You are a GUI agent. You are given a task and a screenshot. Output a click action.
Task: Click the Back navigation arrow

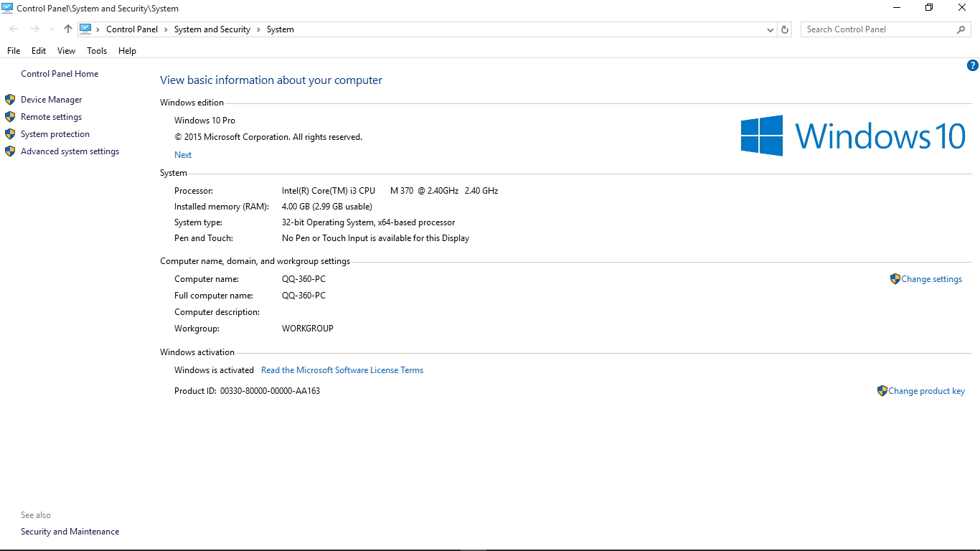pyautogui.click(x=14, y=29)
